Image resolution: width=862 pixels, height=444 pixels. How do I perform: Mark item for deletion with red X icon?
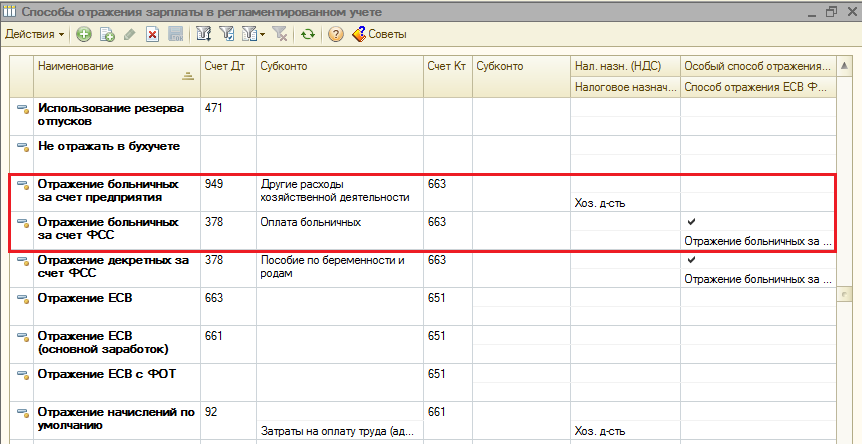click(152, 34)
